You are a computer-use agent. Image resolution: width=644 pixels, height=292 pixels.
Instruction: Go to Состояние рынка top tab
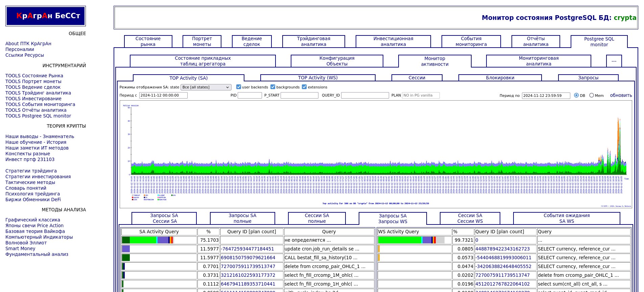(x=148, y=42)
